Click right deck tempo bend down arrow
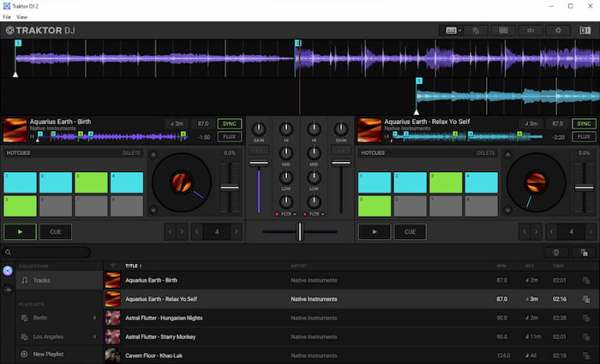The image size is (600, 364). [x=507, y=210]
